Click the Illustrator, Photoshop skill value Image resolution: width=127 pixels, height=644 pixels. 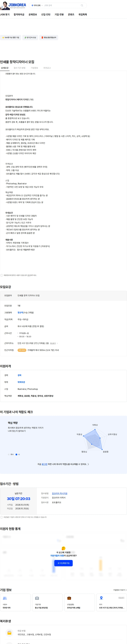click(28, 389)
